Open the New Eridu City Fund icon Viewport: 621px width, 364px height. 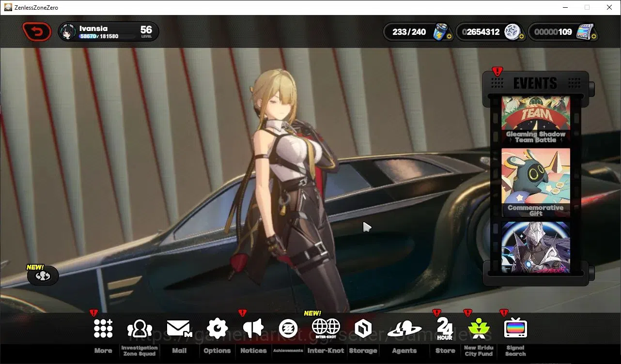[x=479, y=329]
